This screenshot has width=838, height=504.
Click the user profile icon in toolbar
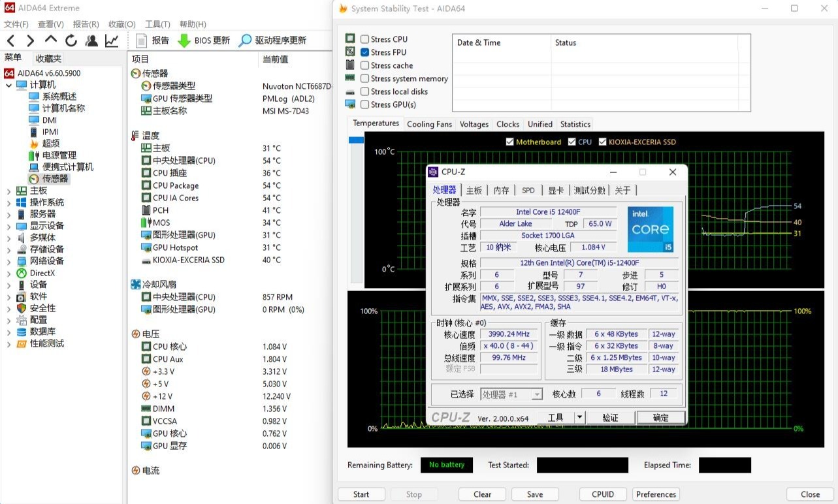tap(91, 40)
